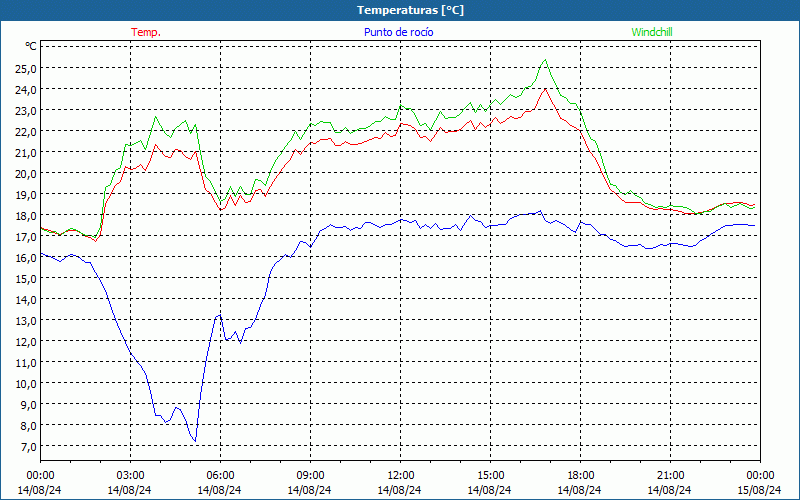Click the 13,0 y-axis value

[26, 320]
